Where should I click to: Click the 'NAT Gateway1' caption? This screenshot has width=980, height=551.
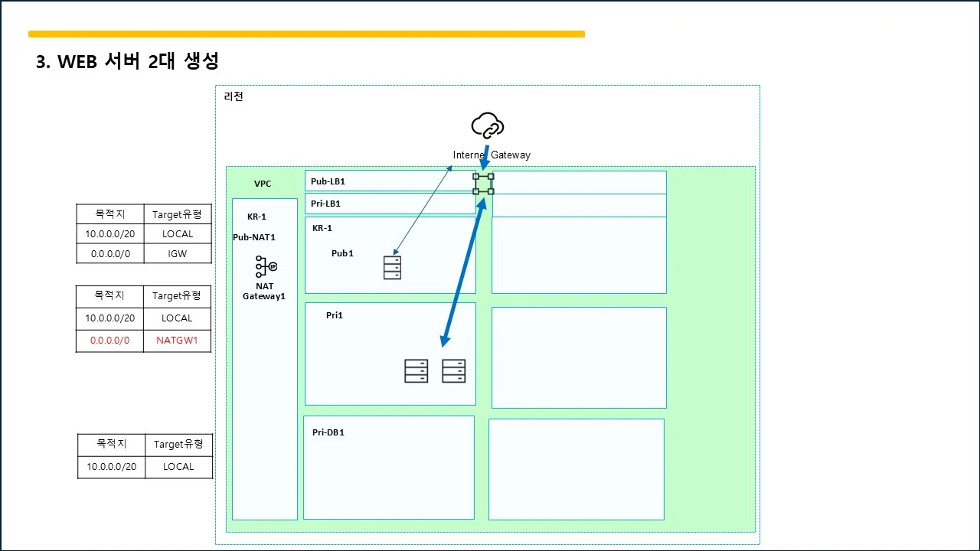click(264, 291)
